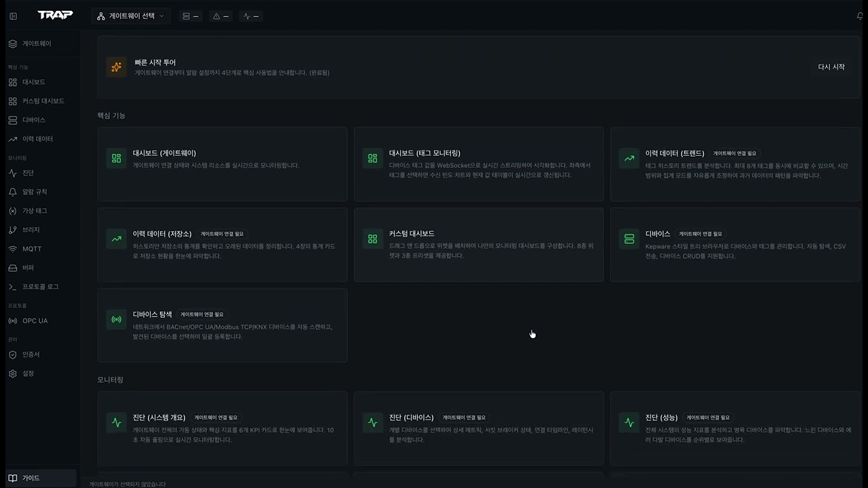Open 설정 settings in the sidebar
This screenshot has height=488, width=868.
tap(27, 373)
